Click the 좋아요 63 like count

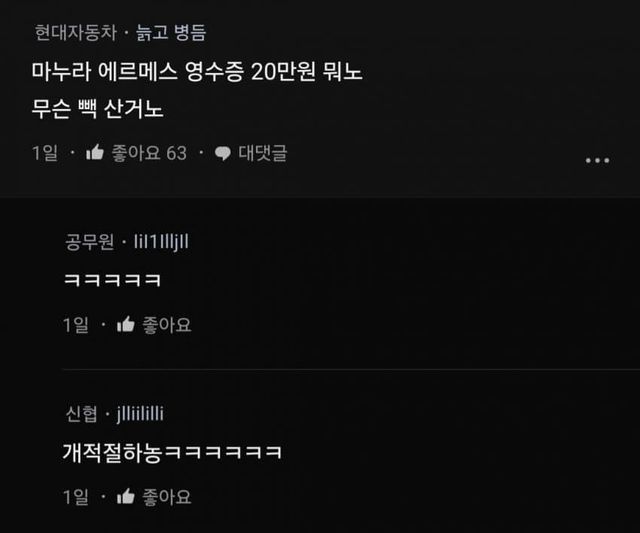coord(149,153)
